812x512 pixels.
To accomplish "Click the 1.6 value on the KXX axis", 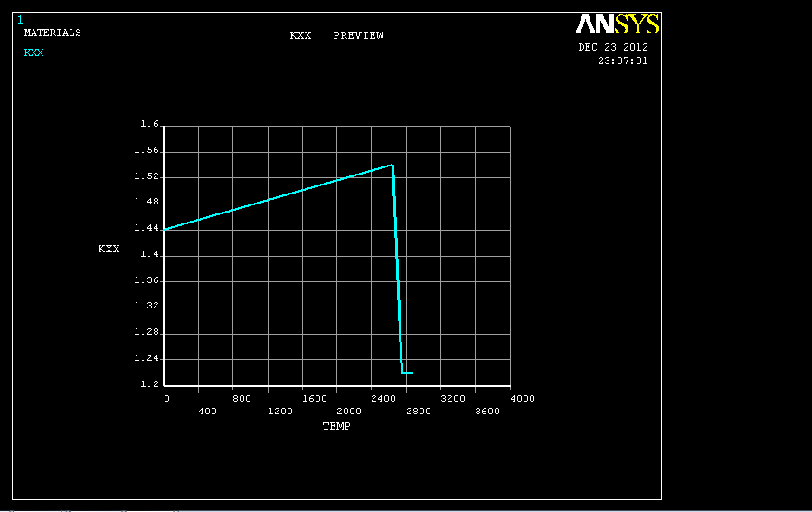I will (150, 124).
